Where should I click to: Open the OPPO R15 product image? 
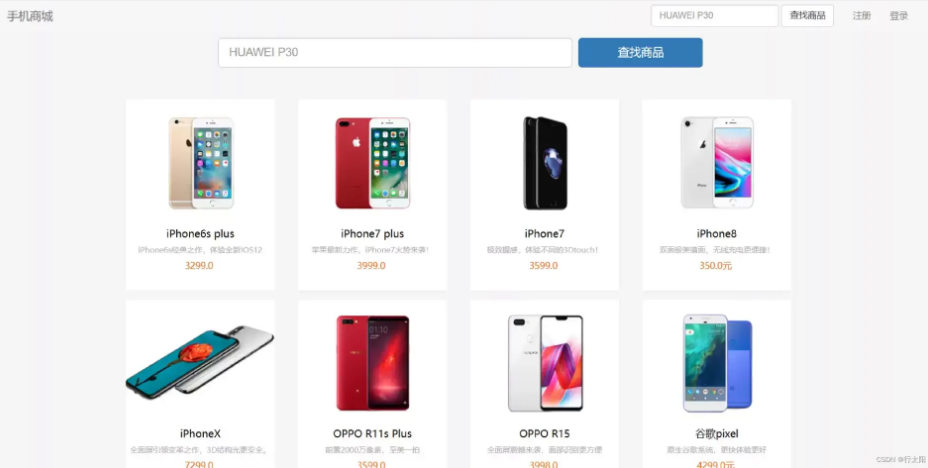pyautogui.click(x=545, y=363)
